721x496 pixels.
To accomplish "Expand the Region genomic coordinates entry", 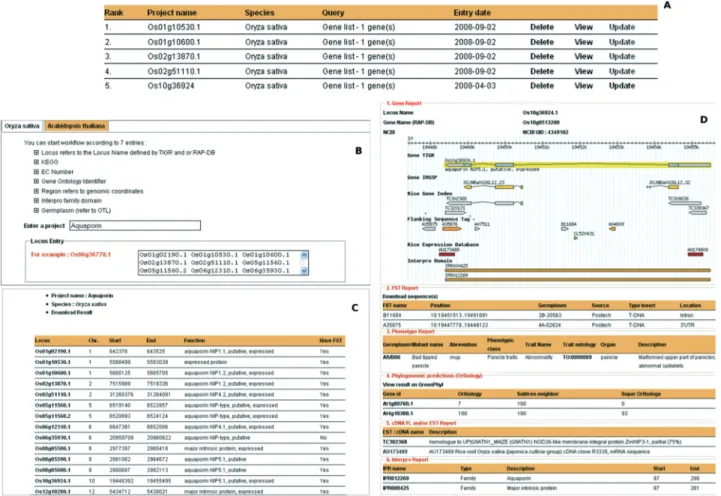I will point(36,191).
